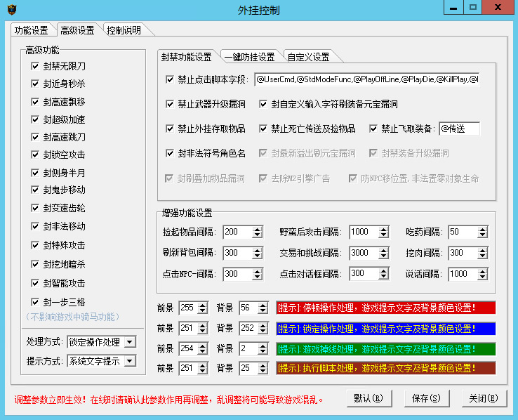Toggle 禁止点击脚本字段 checkbox
This screenshot has width=518, height=420.
tap(169, 79)
